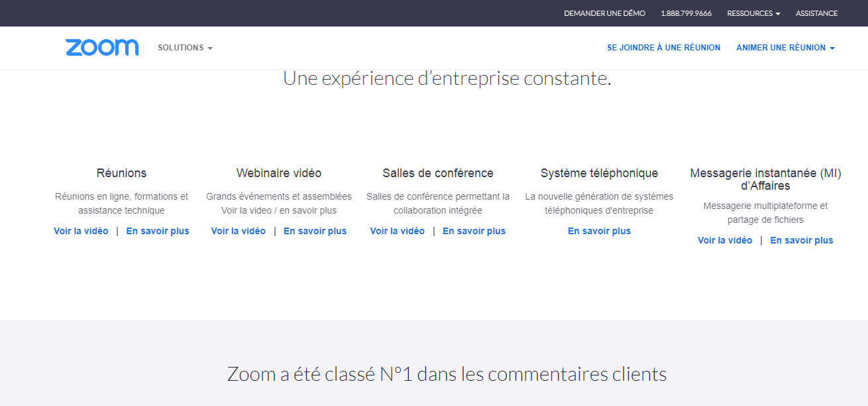Select Messagerie instantanée (MI) d'Affaires heading
The image size is (868, 406).
[765, 179]
